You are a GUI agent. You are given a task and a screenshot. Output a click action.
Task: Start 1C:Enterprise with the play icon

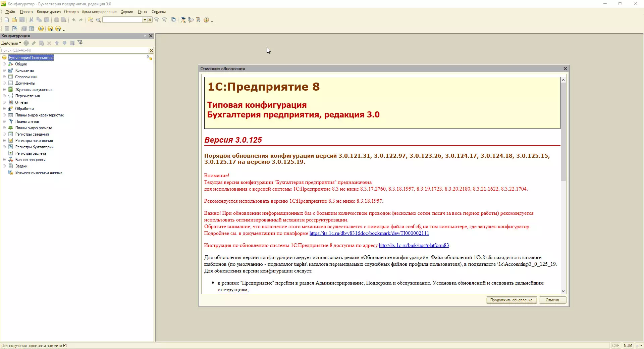(x=41, y=29)
